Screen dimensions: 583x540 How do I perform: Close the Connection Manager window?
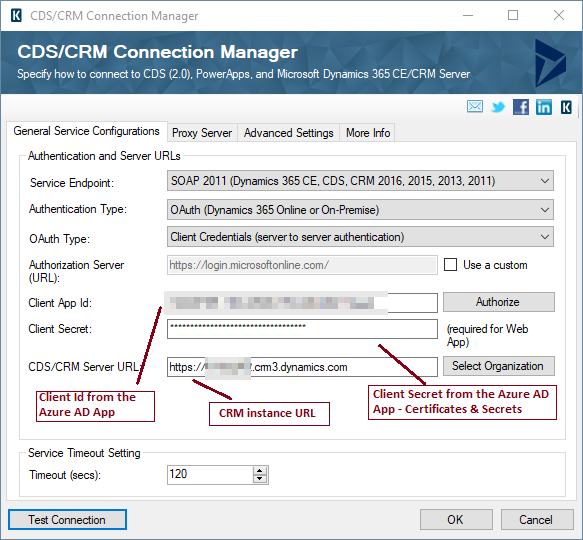coord(559,15)
